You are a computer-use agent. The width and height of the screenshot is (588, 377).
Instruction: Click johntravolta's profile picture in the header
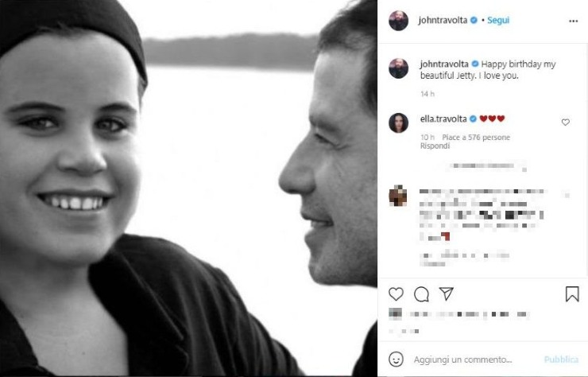(399, 21)
